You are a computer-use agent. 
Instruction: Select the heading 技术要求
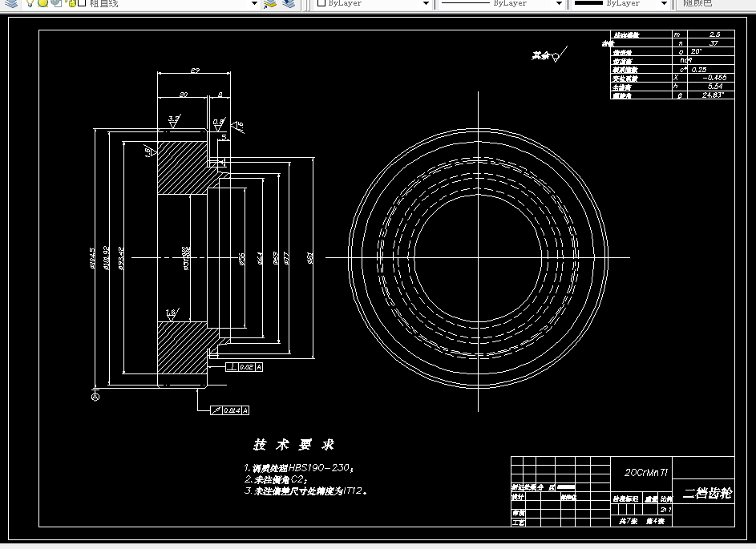point(294,444)
